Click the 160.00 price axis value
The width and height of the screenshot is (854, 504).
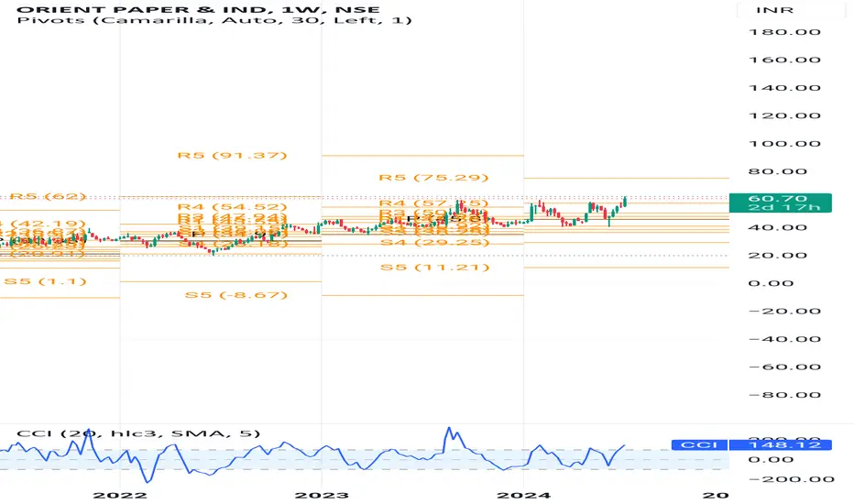pyautogui.click(x=784, y=60)
